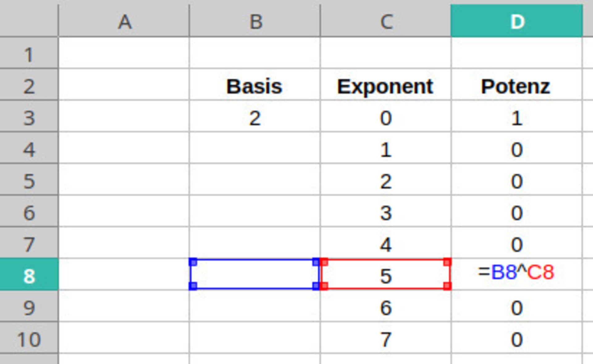Select the Exponent header cell
Image resolution: width=593 pixels, height=364 pixels.
click(x=385, y=86)
